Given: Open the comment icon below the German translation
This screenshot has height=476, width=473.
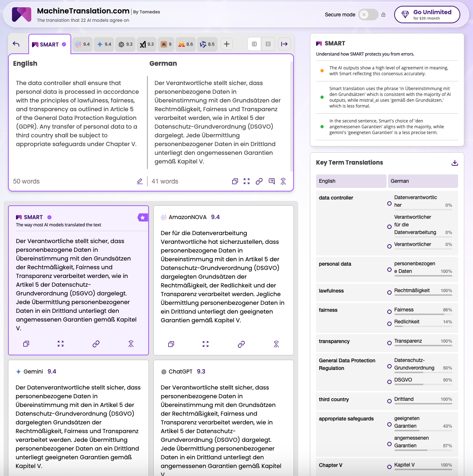Looking at the screenshot, I should click(271, 181).
